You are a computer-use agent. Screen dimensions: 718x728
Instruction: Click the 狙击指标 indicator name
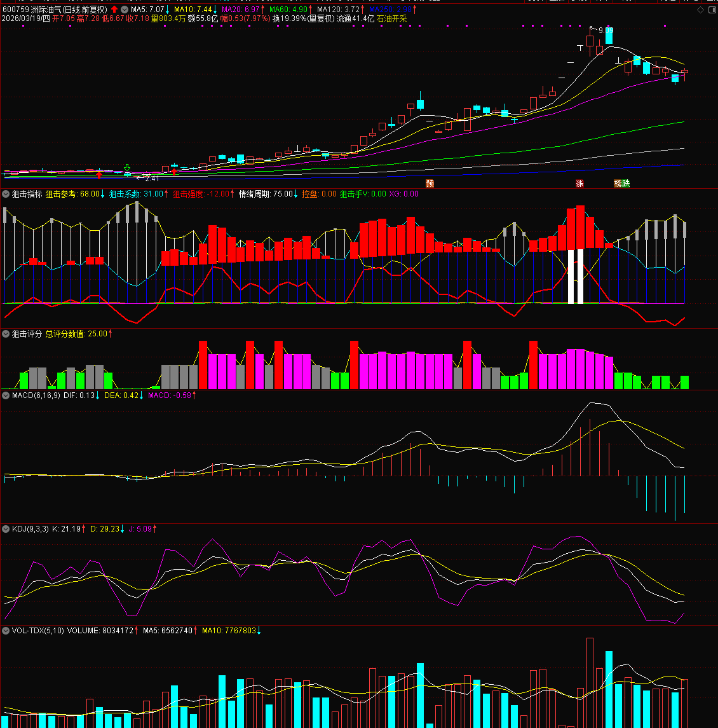tap(27, 194)
